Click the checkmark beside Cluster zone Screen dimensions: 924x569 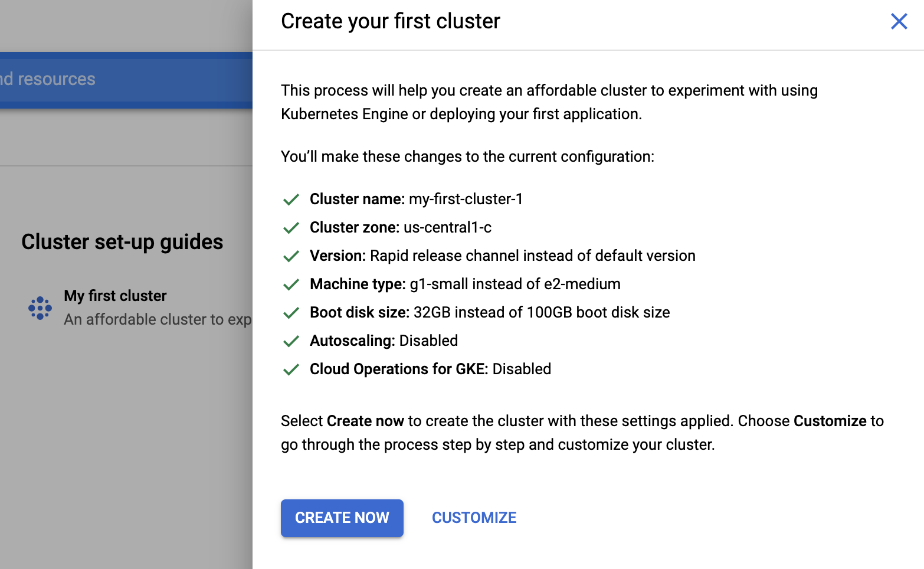(291, 228)
